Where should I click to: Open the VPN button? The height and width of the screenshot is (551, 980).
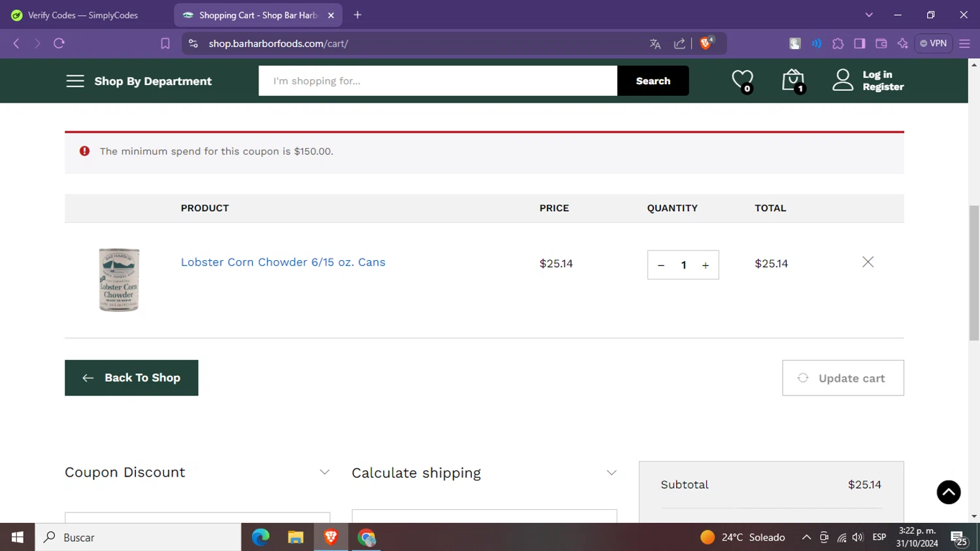pos(934,44)
